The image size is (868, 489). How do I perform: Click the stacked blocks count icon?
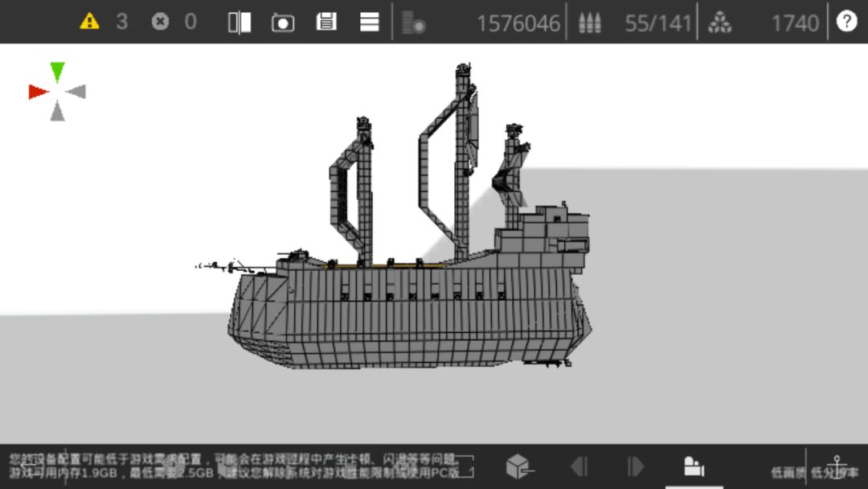tap(719, 23)
